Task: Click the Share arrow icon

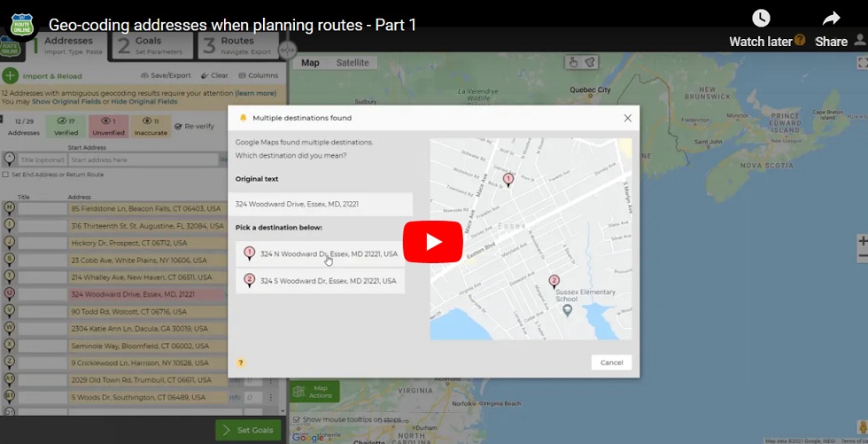Action: [x=831, y=19]
